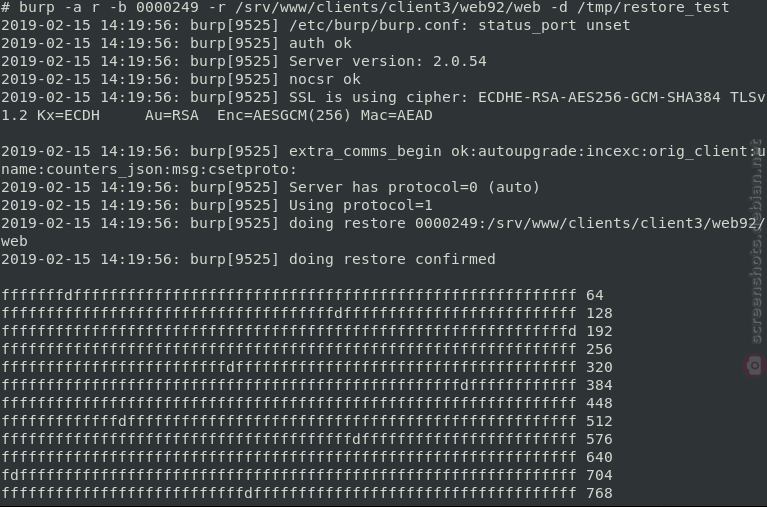Click the camera watermark icon
The width and height of the screenshot is (767, 507).
coord(755,366)
